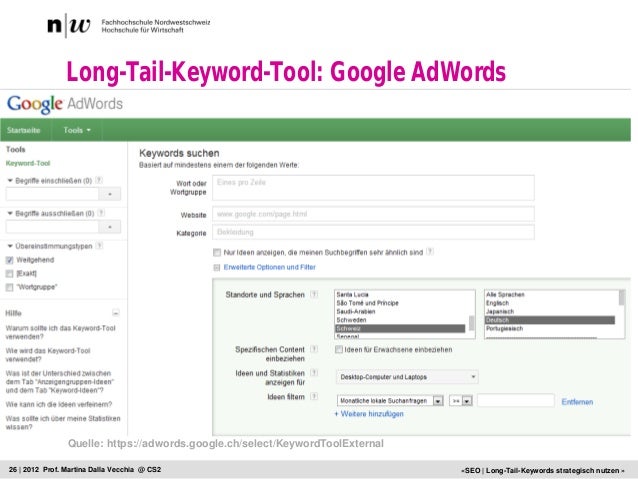Viewport: 638px width, 479px height.
Task: Select Englisch in the languages list
Action: click(497, 303)
